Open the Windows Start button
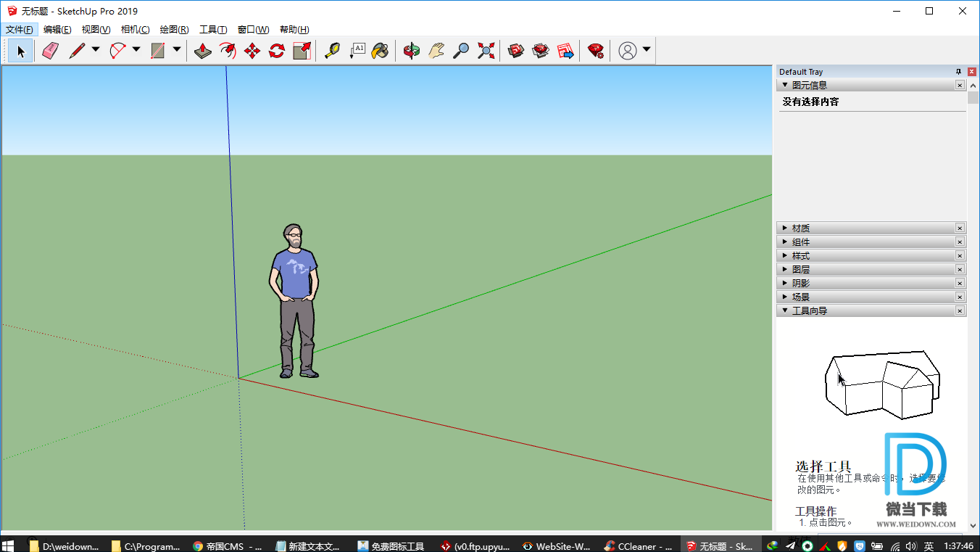This screenshot has height=552, width=980. 9,545
